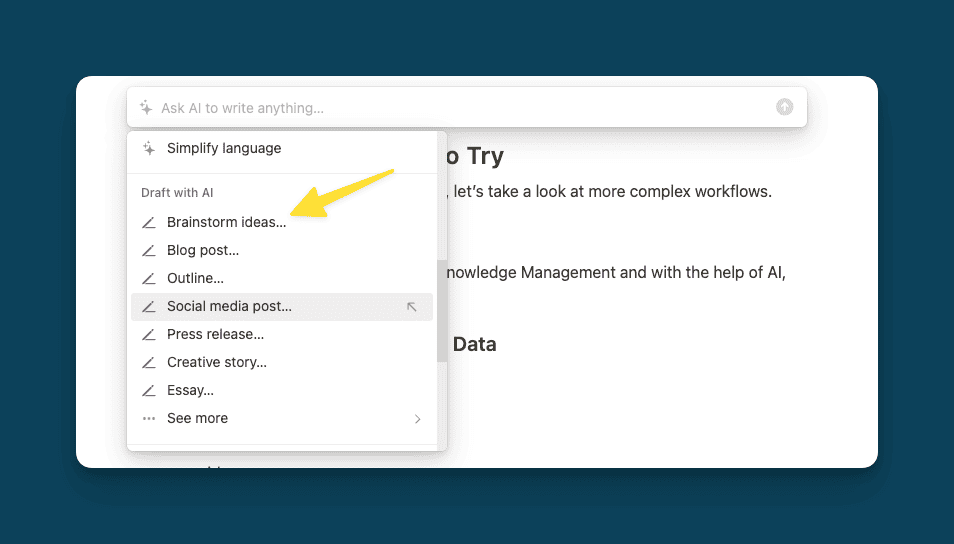Pick the Creative story draft option
Screen dimensions: 954x544
[216, 362]
